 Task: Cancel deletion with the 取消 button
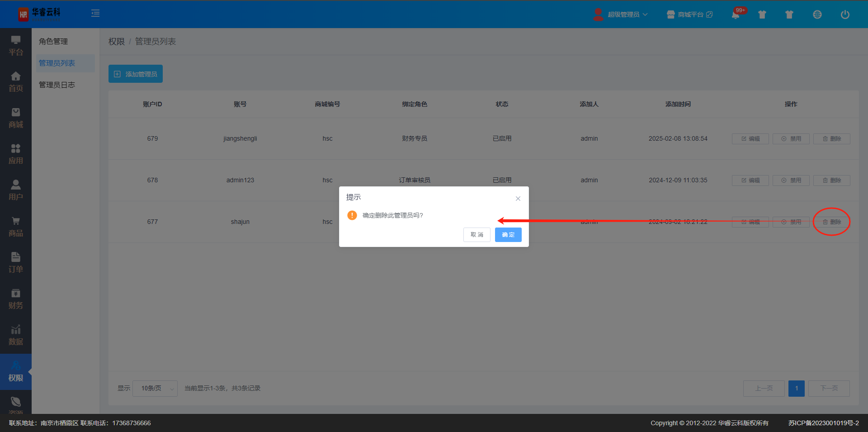pos(476,235)
